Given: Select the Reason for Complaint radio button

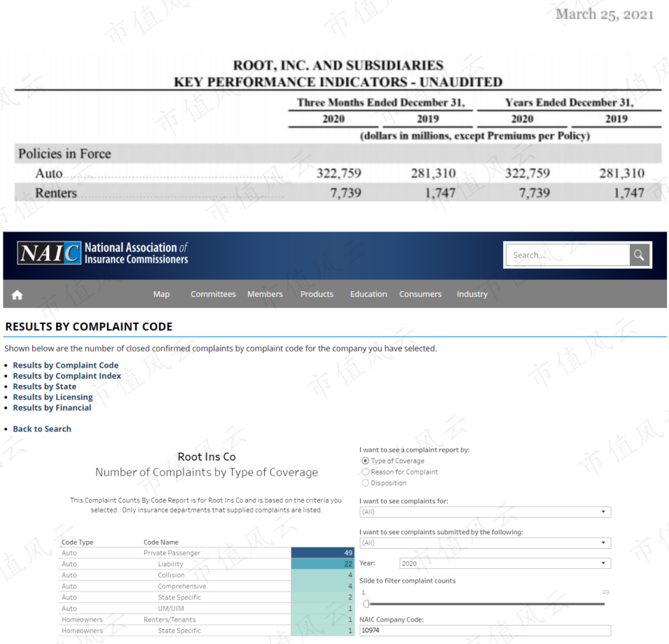Looking at the screenshot, I should click(365, 472).
